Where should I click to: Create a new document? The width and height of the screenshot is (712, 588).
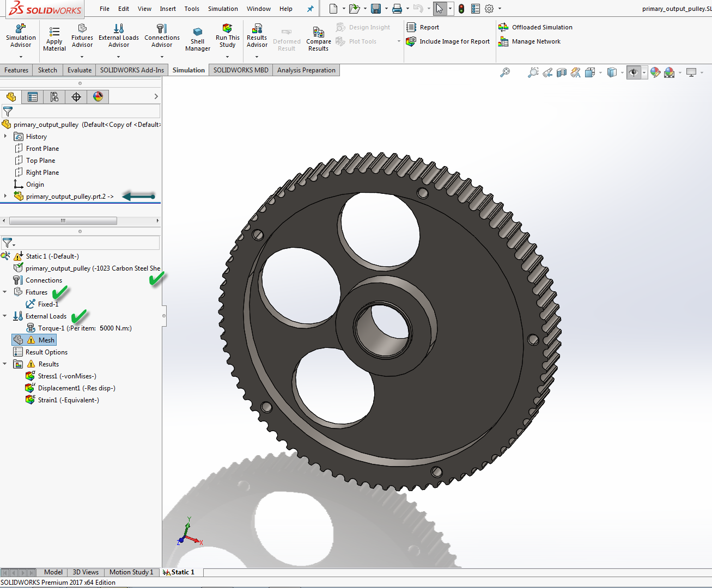[x=333, y=9]
